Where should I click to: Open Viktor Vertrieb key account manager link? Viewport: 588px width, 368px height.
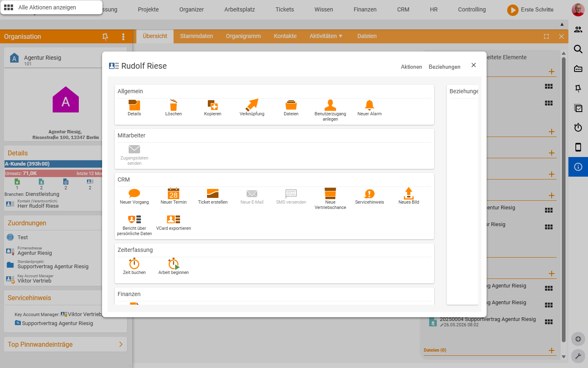click(x=34, y=281)
